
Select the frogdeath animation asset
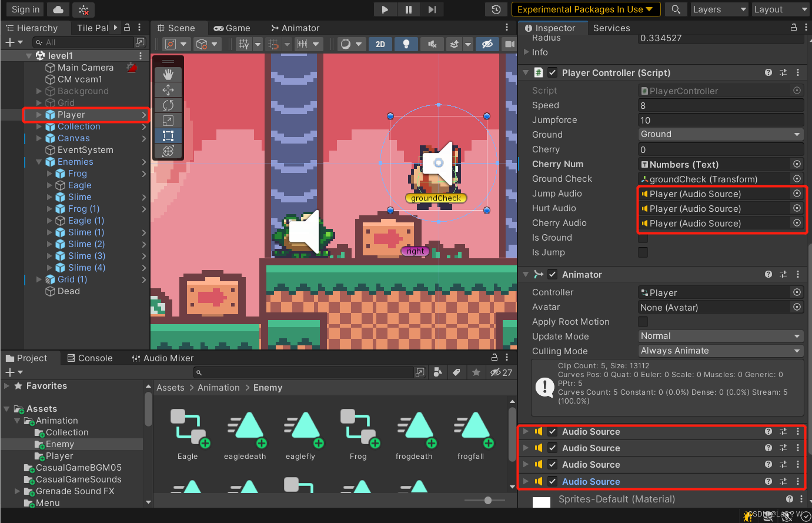point(415,435)
